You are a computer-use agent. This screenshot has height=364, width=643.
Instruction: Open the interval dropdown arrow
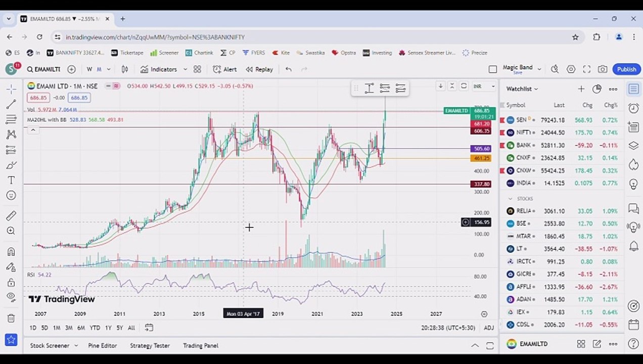(x=109, y=69)
